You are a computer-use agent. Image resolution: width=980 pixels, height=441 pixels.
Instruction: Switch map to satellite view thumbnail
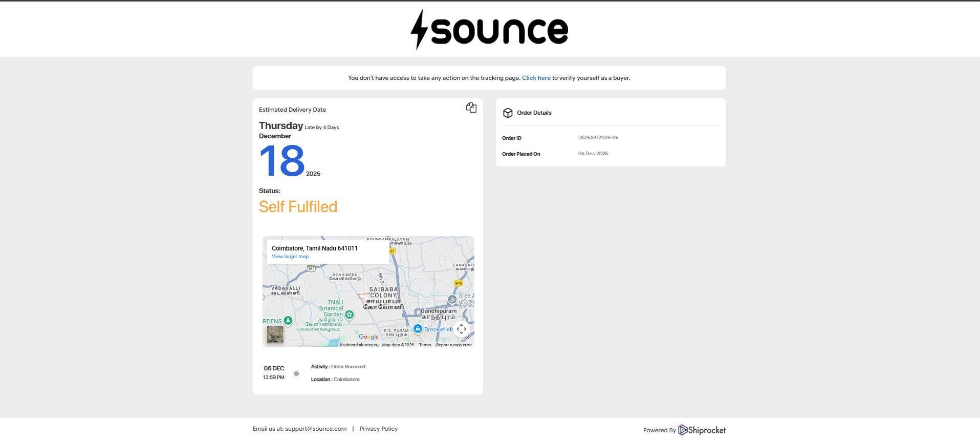[x=275, y=334]
